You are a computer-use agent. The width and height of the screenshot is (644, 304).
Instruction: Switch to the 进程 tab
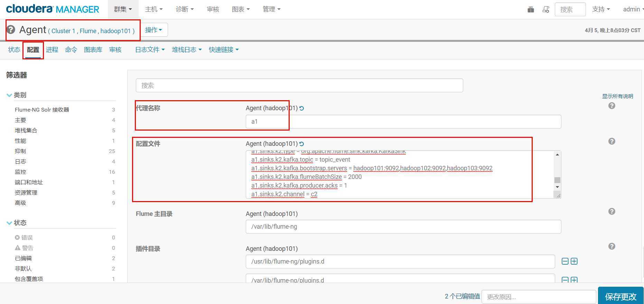(52, 50)
